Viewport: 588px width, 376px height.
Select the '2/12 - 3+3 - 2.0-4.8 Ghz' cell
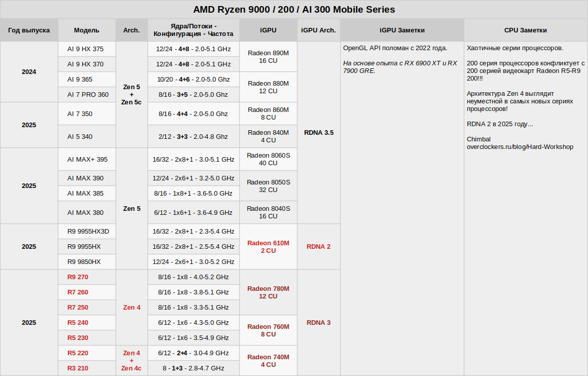pyautogui.click(x=194, y=136)
